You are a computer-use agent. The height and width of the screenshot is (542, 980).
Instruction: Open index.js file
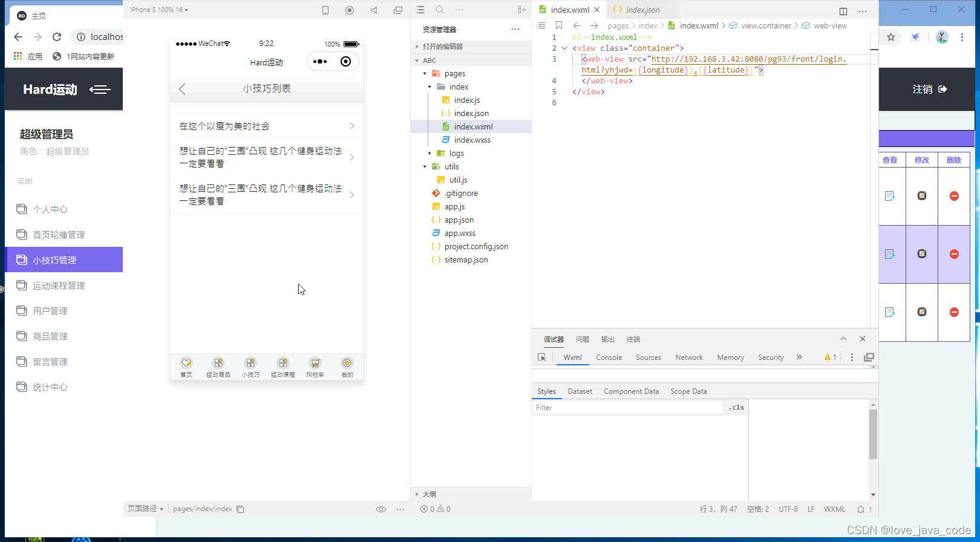coord(467,100)
